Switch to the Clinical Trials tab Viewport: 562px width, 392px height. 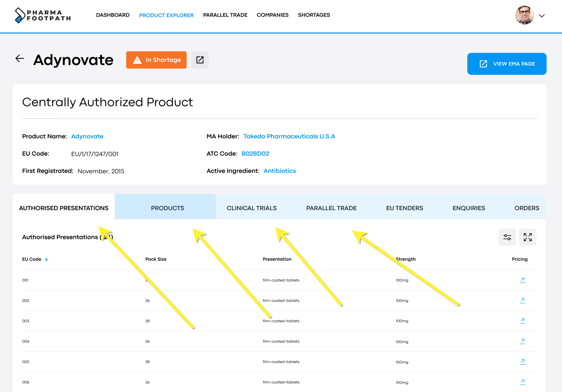coord(252,208)
